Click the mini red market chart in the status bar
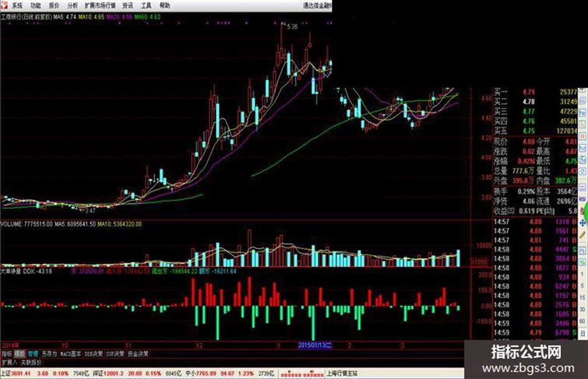 (x=302, y=373)
